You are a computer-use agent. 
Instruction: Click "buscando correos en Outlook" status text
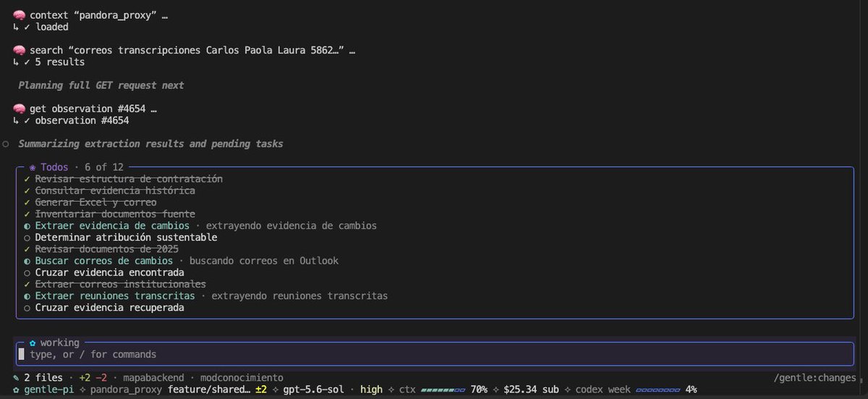click(264, 260)
